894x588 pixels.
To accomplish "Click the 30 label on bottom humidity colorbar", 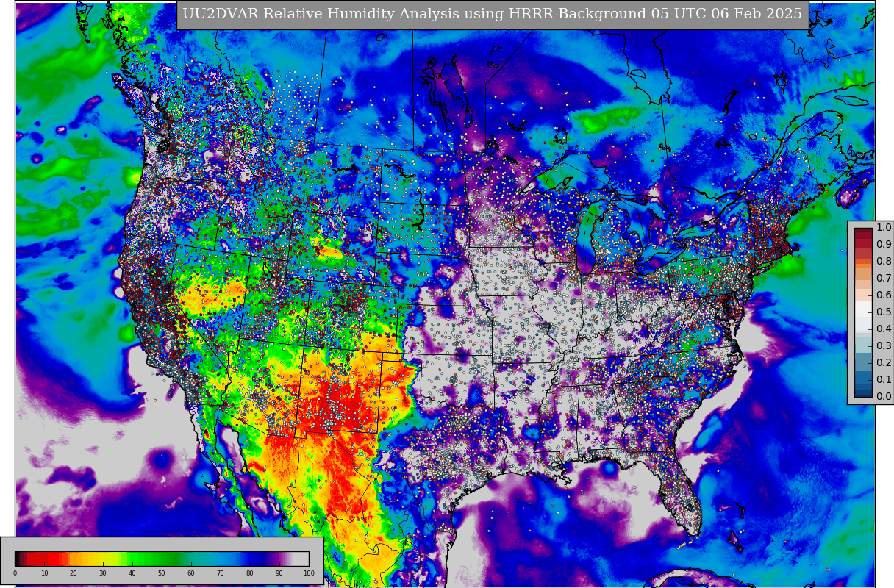I will [103, 573].
